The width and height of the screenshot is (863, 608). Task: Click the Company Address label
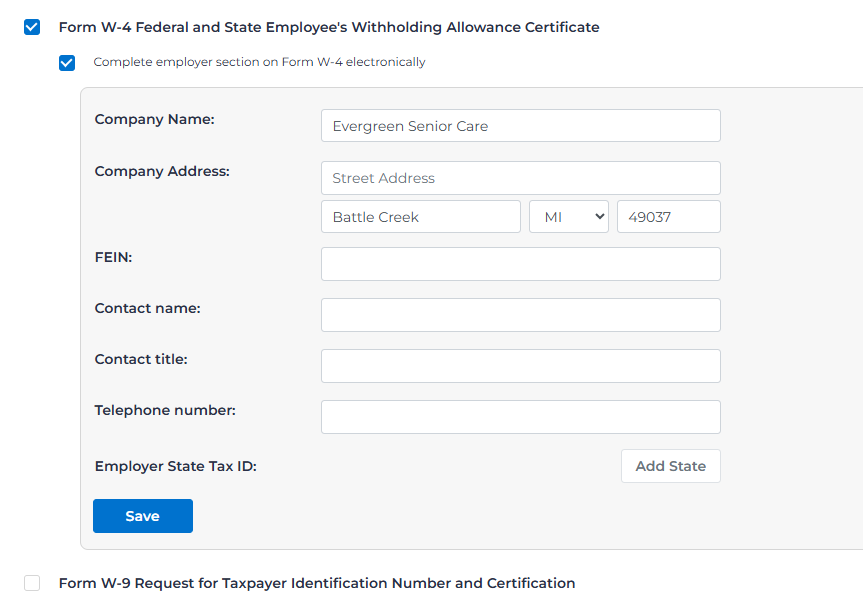pos(162,171)
